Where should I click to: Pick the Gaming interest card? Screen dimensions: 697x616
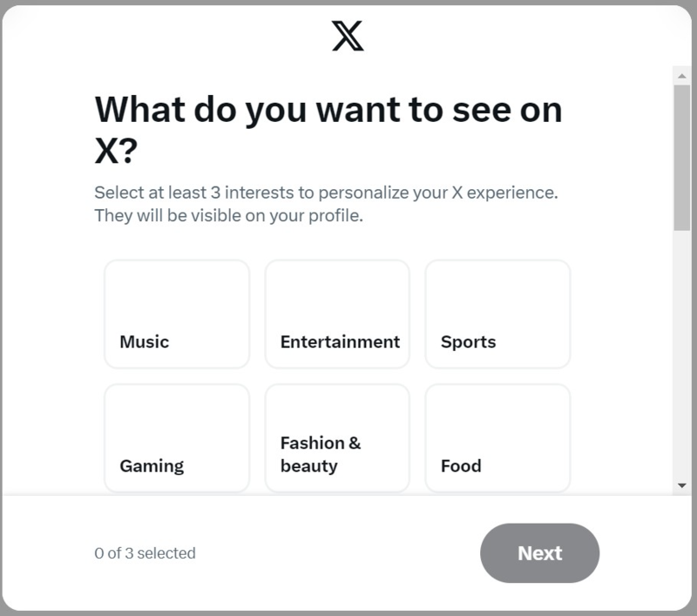(x=177, y=437)
